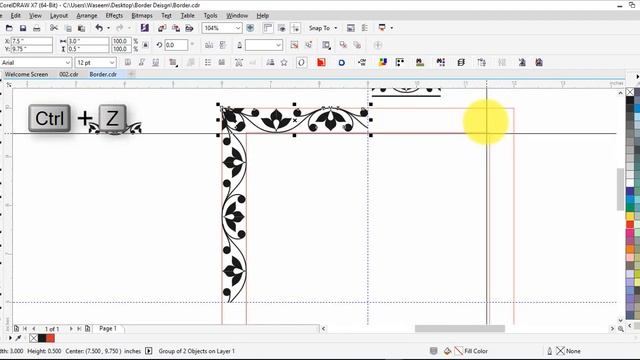640x360 pixels.
Task: Open the Undo history dropdown arrow
Action: coord(109,28)
